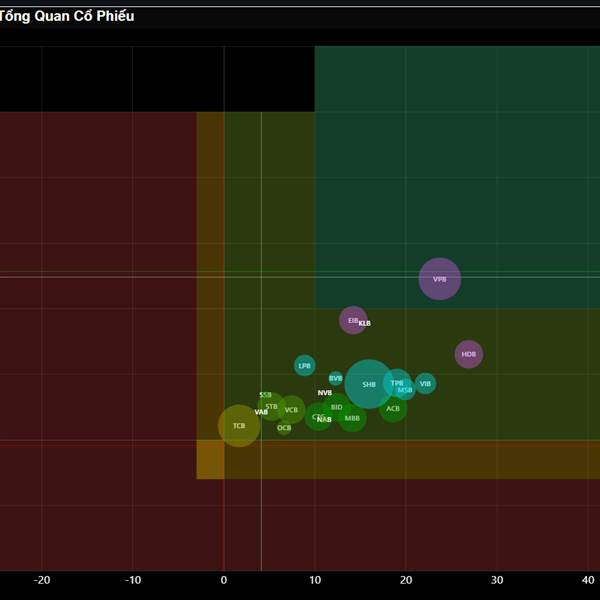This screenshot has height=600, width=600.
Task: Click the NVB ticker label
Action: (x=324, y=393)
